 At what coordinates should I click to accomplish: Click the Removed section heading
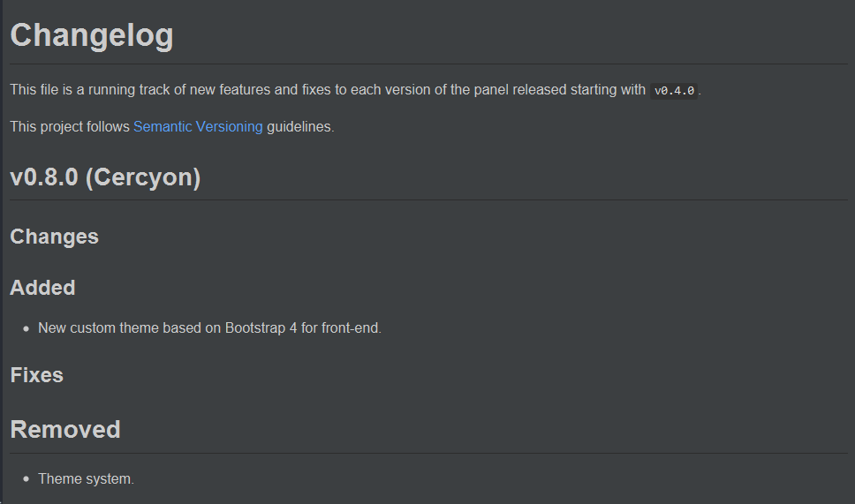(x=64, y=429)
